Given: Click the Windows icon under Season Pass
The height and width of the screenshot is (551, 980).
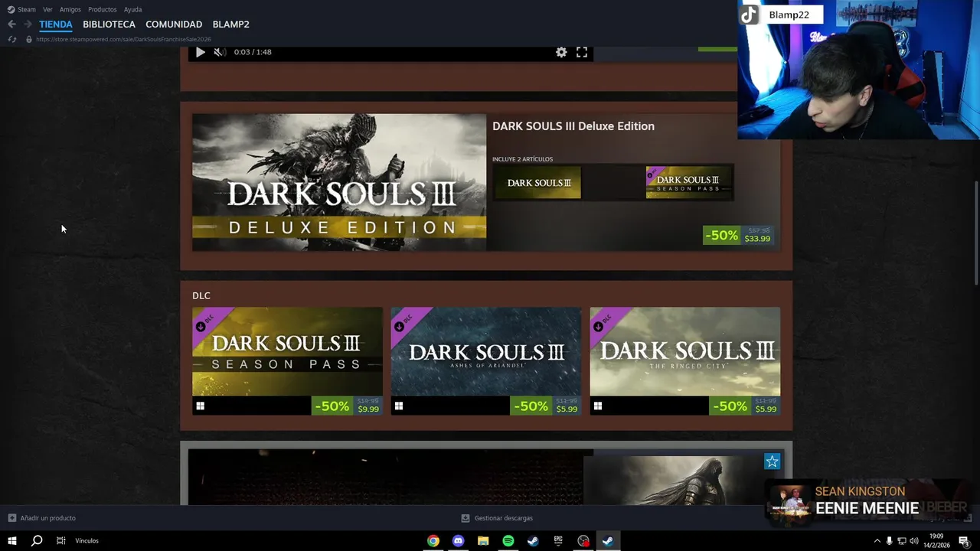Looking at the screenshot, I should pos(201,406).
